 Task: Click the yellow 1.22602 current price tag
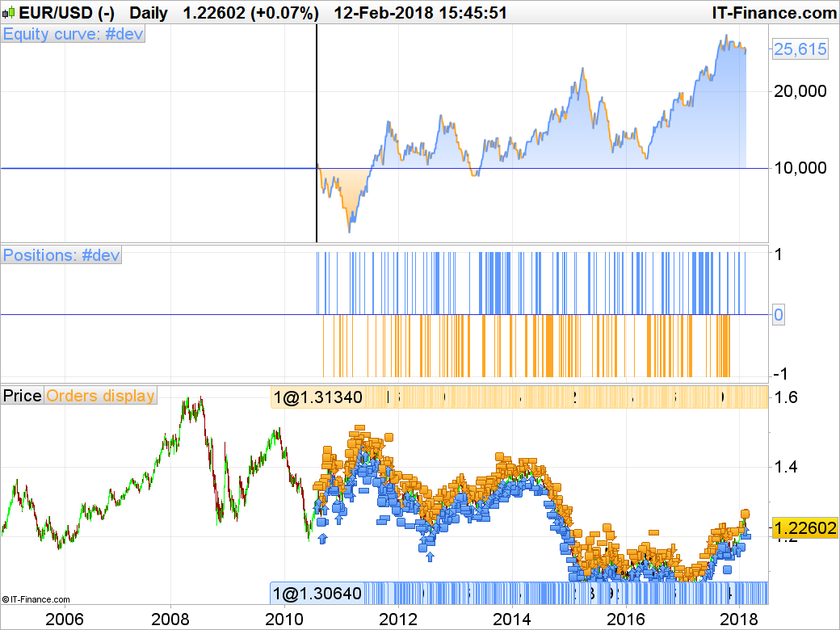(x=804, y=528)
